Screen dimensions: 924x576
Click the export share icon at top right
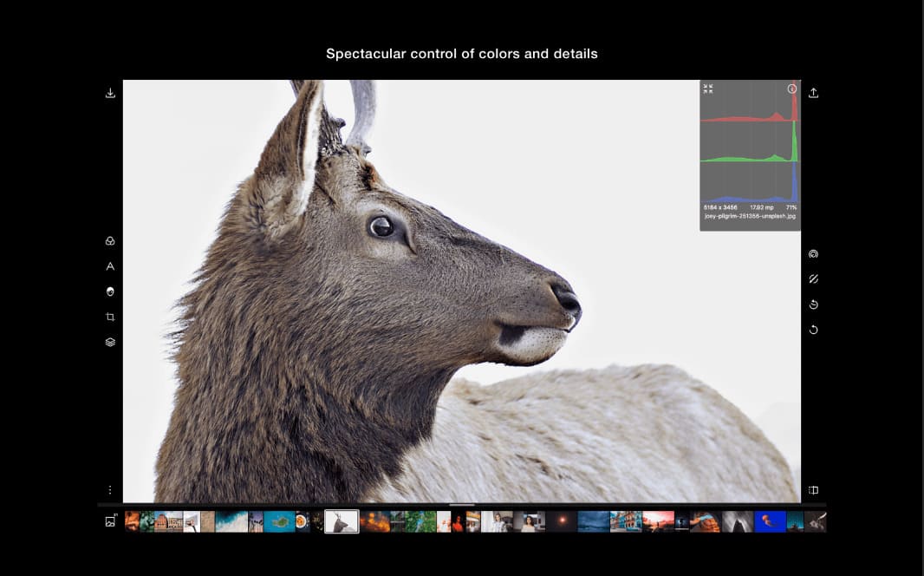813,93
